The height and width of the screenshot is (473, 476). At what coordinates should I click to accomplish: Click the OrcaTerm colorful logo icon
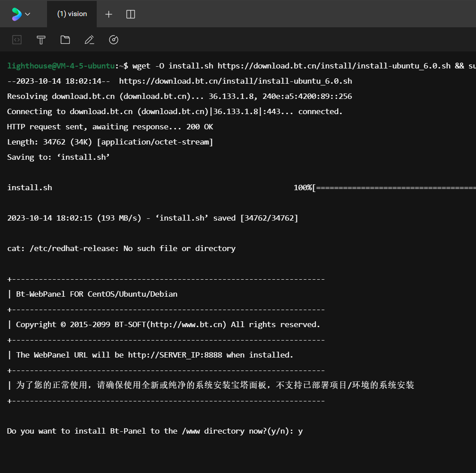click(x=17, y=14)
